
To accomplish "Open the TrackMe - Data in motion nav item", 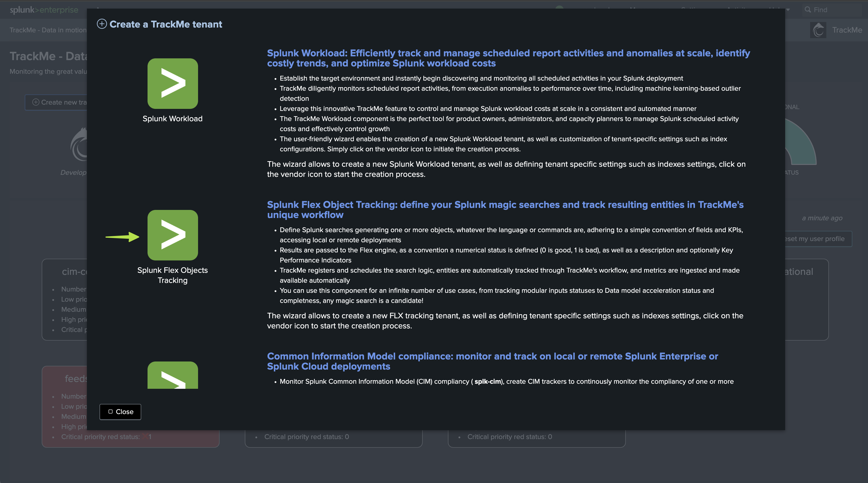I will click(x=48, y=30).
